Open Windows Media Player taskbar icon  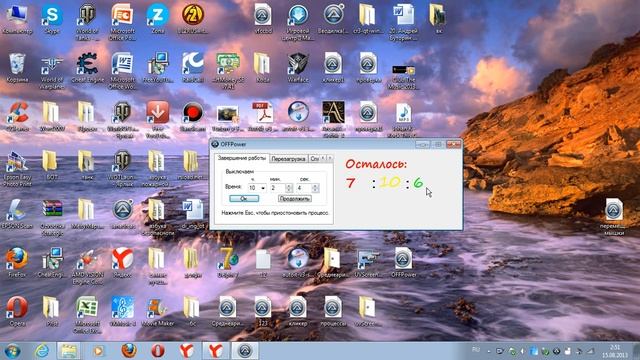[98, 351]
